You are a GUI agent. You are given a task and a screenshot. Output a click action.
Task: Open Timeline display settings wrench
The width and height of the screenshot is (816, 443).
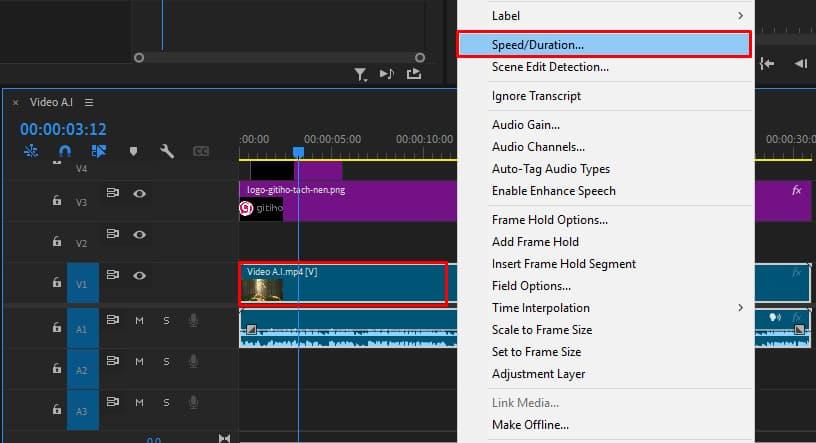tap(167, 151)
